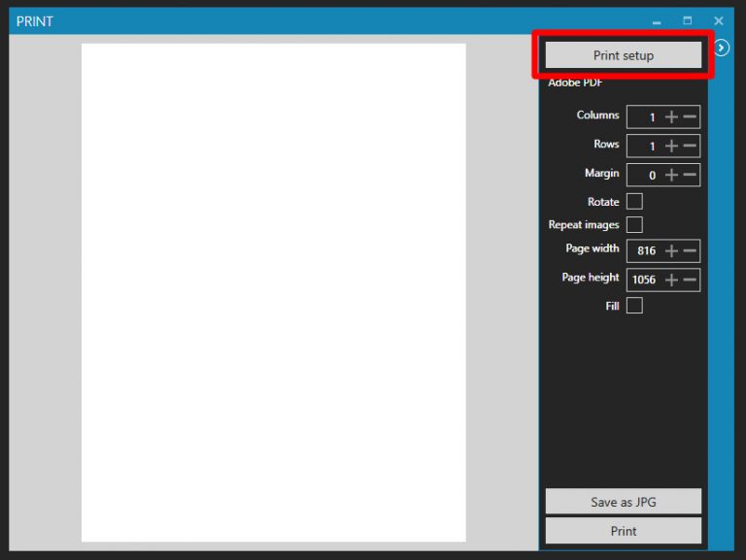The image size is (746, 560).
Task: Increase Rows with the plus icon
Action: click(671, 147)
